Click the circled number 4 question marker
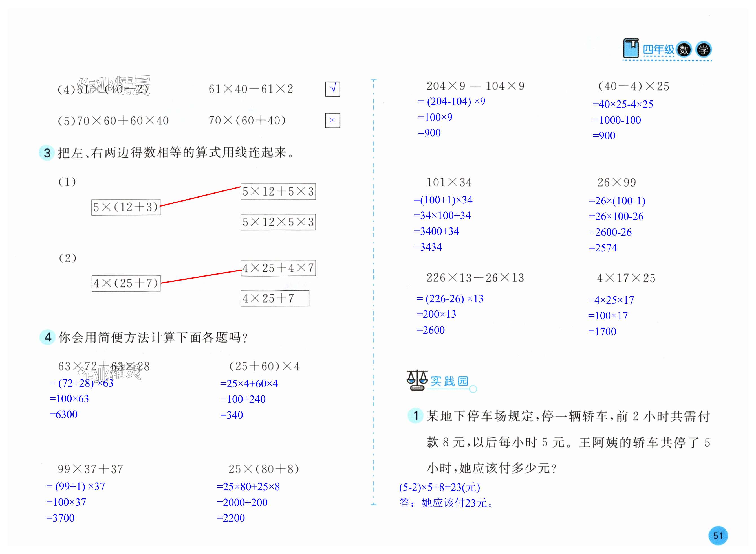This screenshot has height=554, width=756. click(x=48, y=337)
